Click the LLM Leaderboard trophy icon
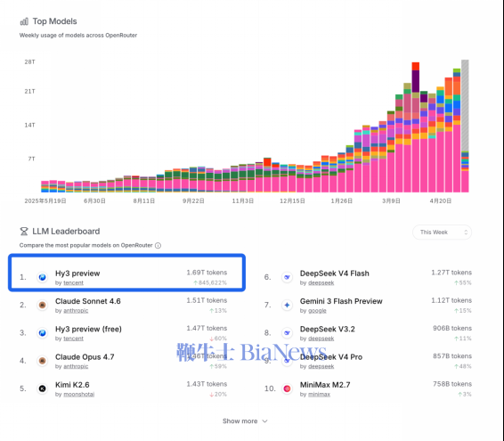 (24, 232)
